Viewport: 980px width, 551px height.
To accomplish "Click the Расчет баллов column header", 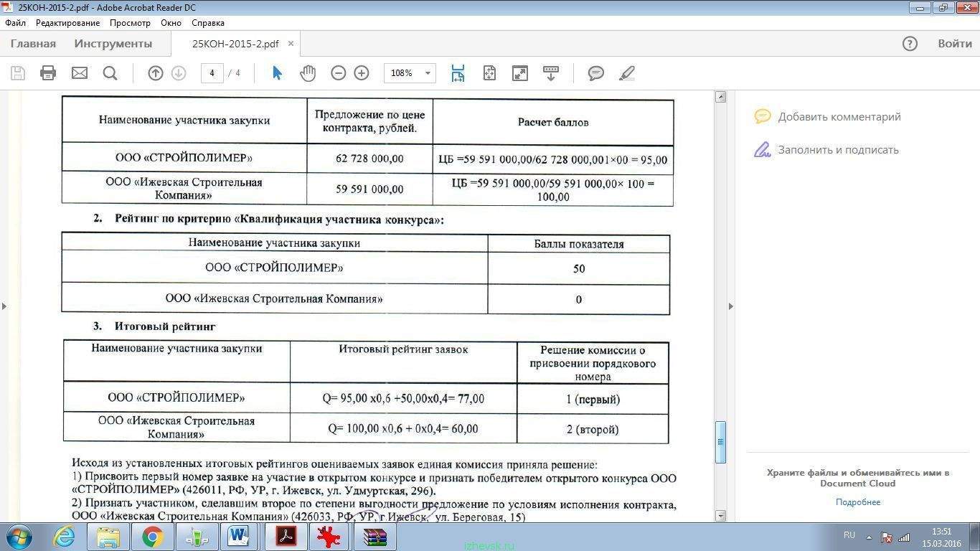I will pyautogui.click(x=553, y=122).
